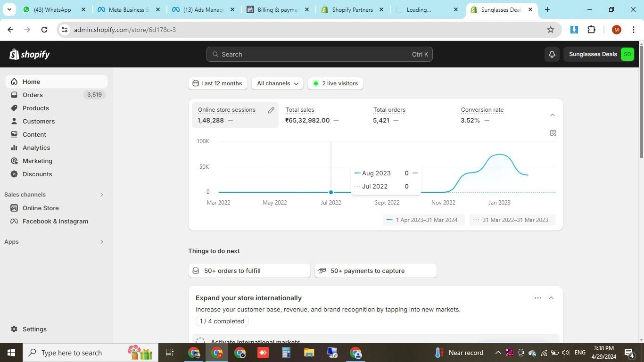644x362 pixels.
Task: Click the Shopify logo
Action: (x=30, y=54)
